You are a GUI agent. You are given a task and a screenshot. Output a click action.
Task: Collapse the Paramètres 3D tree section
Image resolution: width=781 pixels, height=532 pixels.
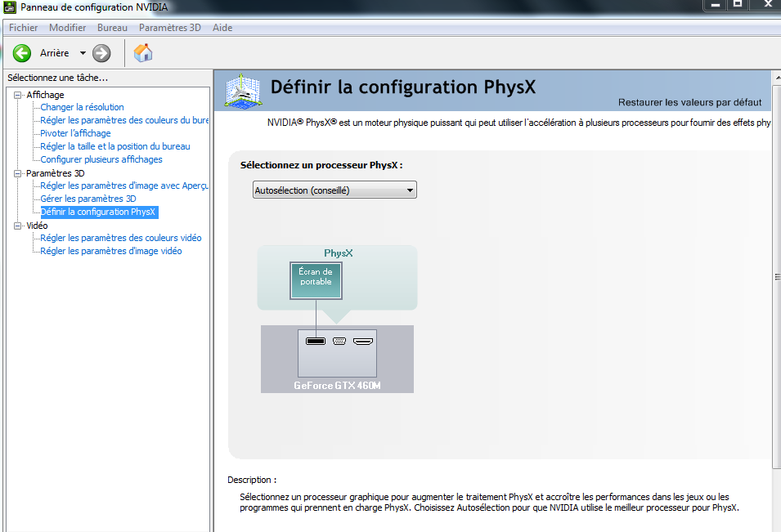[18, 173]
